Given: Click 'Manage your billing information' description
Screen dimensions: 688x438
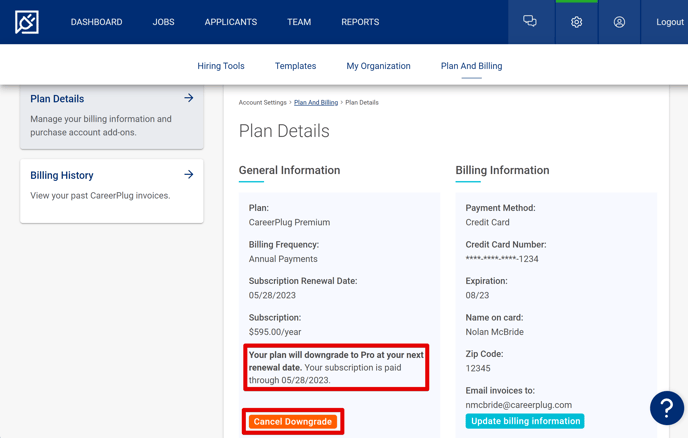Looking at the screenshot, I should (x=101, y=126).
